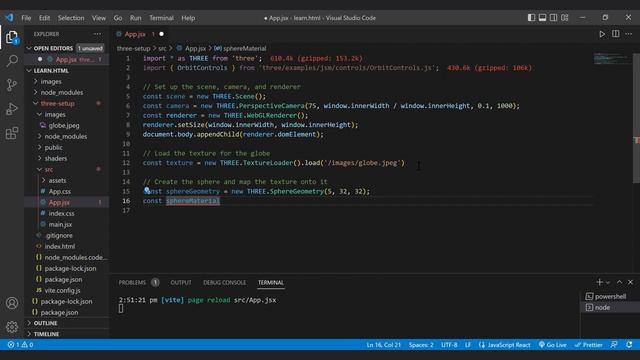Go to line via Ln 16, Col 21
The image size is (640, 360).
click(x=383, y=345)
